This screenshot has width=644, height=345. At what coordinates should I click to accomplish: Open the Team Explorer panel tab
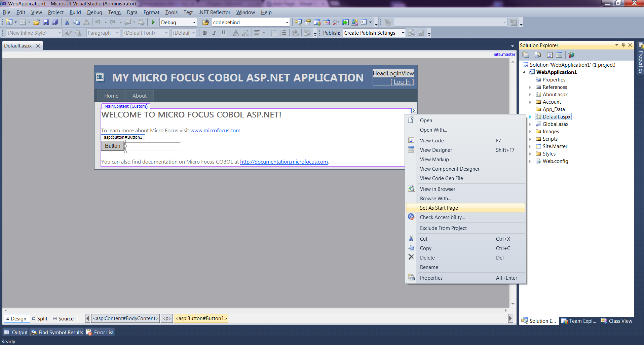click(579, 321)
